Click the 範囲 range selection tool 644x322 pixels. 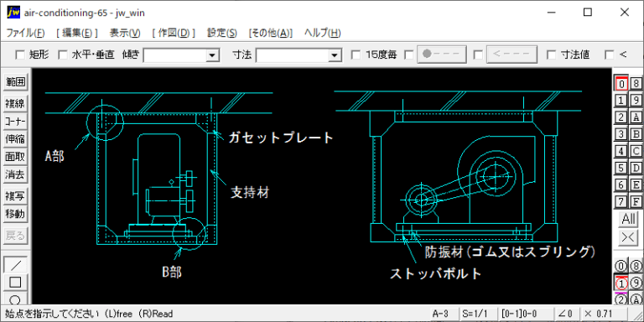pos(16,82)
